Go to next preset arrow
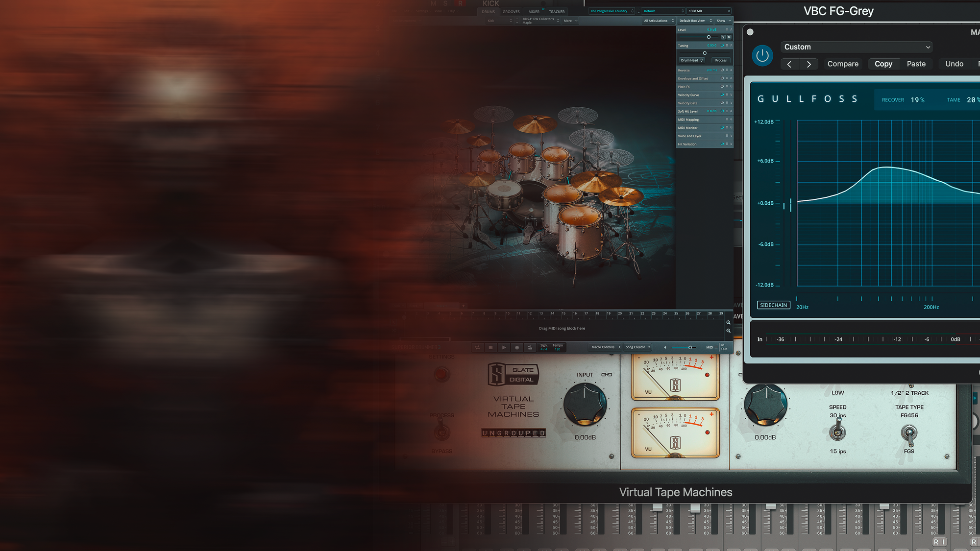Screen dimensions: 980x551 [x=808, y=64]
